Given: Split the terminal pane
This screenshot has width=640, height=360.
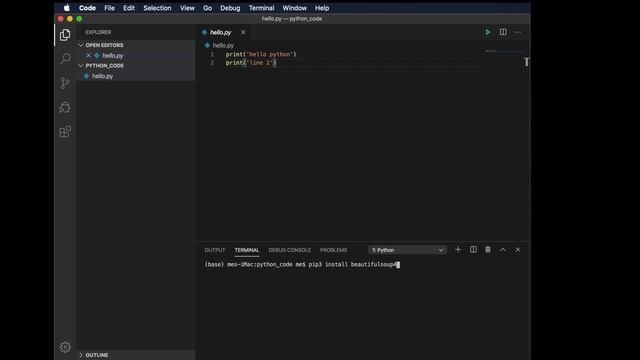Looking at the screenshot, I should 473,249.
